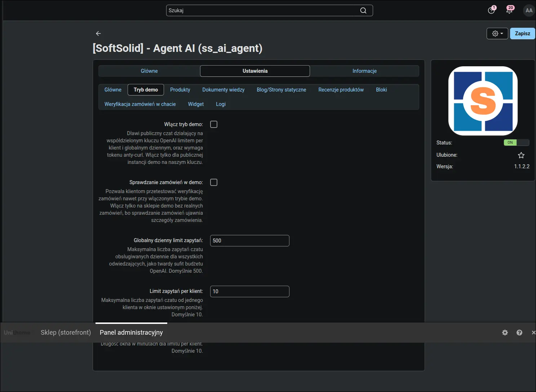The image size is (536, 392).
Task: Click the Sprawdzanie zamówień w demo label
Action: coord(166,182)
